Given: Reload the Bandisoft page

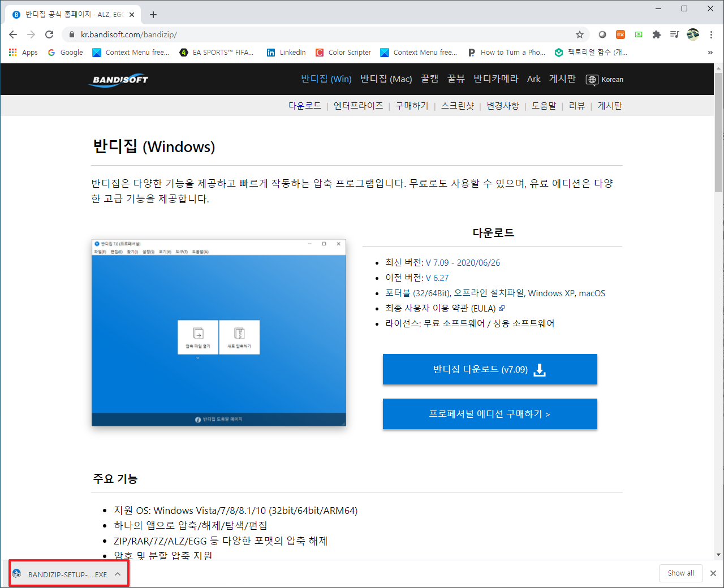Looking at the screenshot, I should click(49, 34).
